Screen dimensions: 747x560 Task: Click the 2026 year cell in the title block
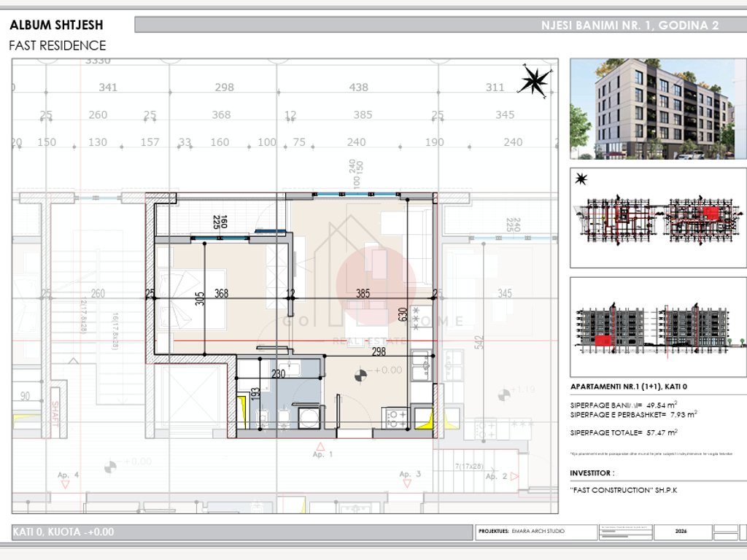(681, 532)
